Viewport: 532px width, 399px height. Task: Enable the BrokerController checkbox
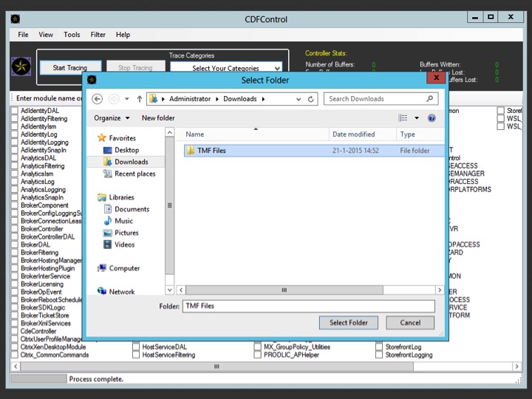(15, 228)
